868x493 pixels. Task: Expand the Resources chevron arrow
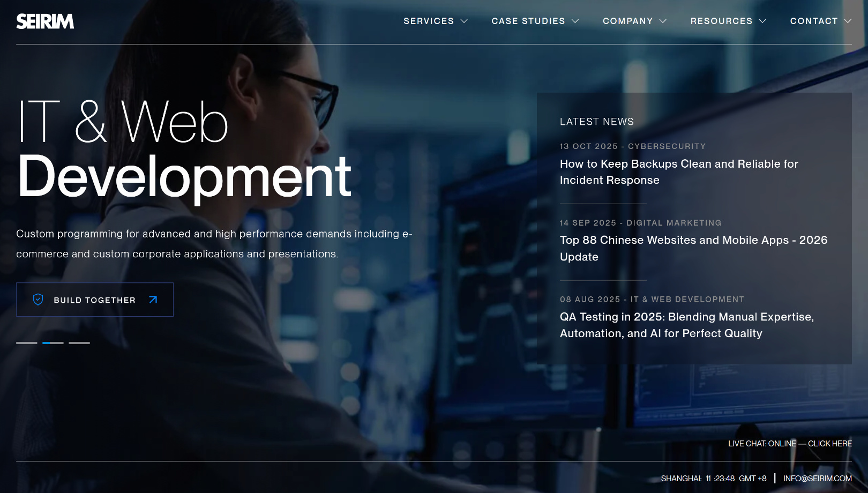coord(762,21)
